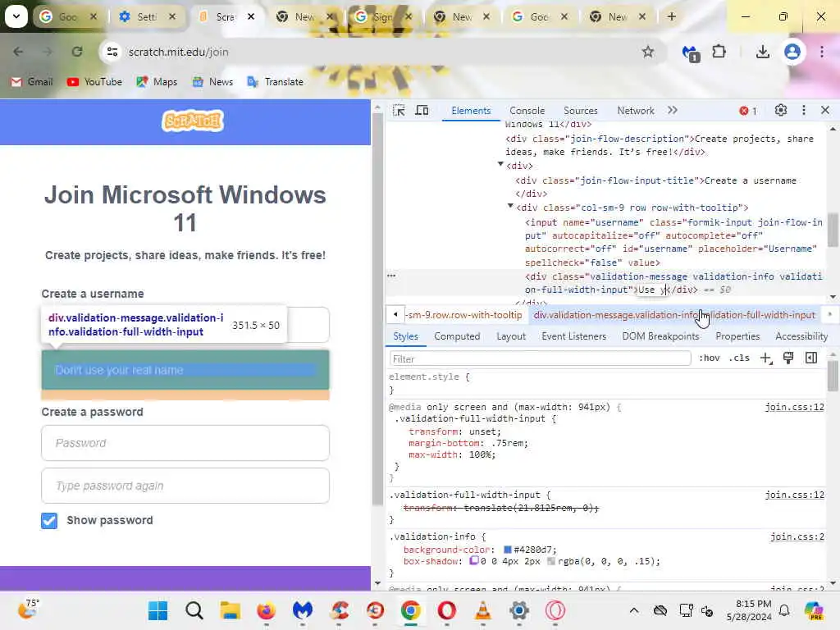The image size is (840, 630).
Task: Click background-color #4280d7 swatch
Action: tap(507, 550)
